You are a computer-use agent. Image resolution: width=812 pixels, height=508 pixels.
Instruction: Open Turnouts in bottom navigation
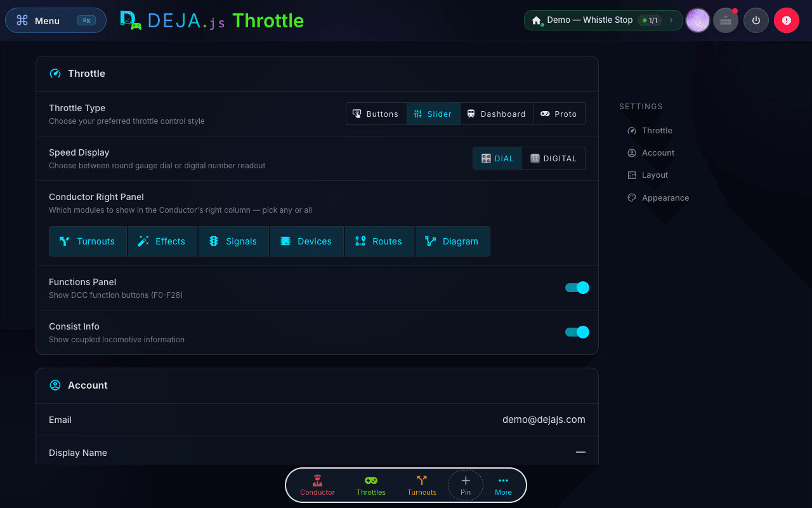click(422, 486)
